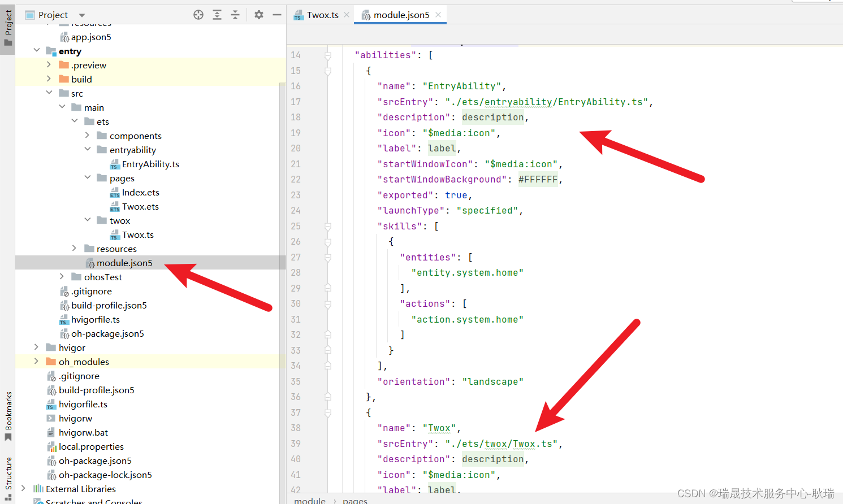Hide the Project panel with minimize icon
Screen dimensions: 843x504
point(277,15)
